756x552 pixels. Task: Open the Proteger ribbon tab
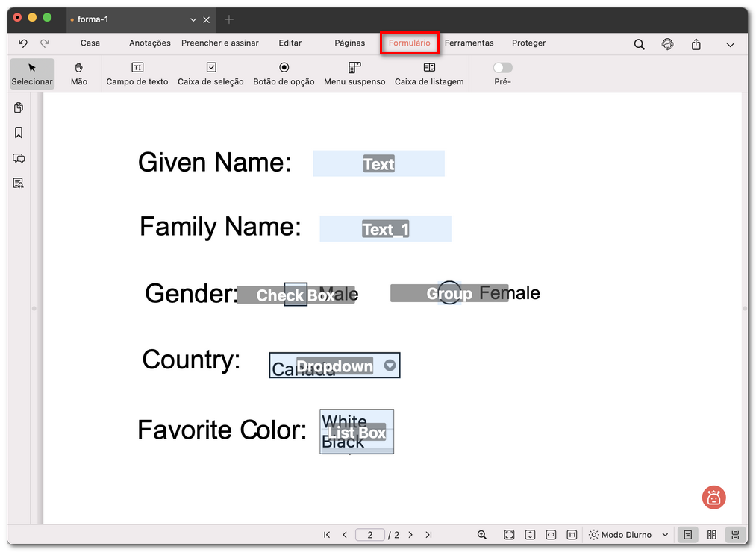(528, 43)
